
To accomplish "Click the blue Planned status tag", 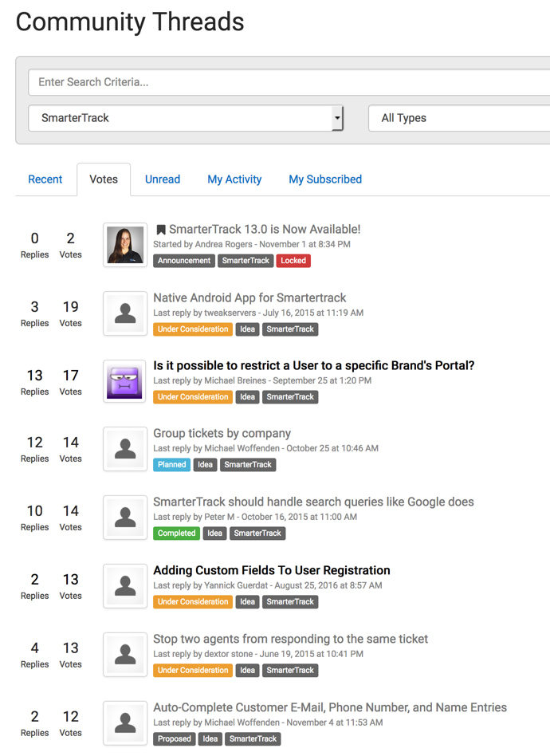I will pos(171,465).
